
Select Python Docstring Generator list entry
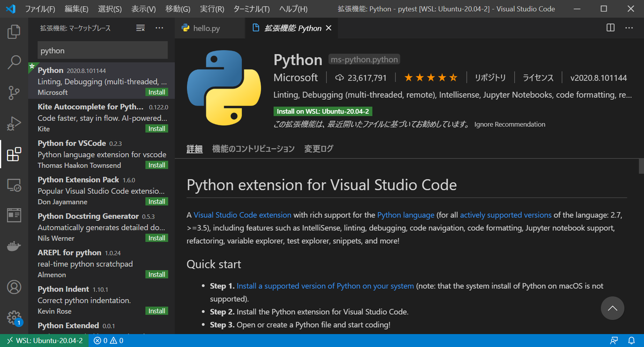101,227
